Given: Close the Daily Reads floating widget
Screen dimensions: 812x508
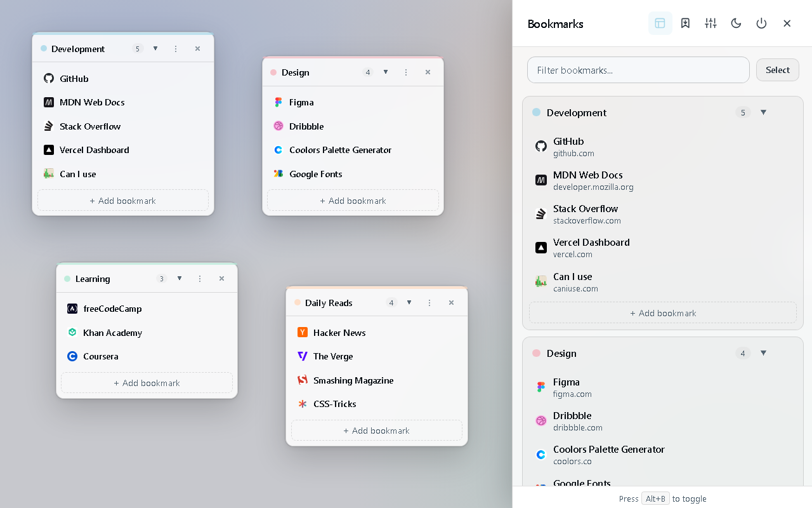Looking at the screenshot, I should click(451, 303).
